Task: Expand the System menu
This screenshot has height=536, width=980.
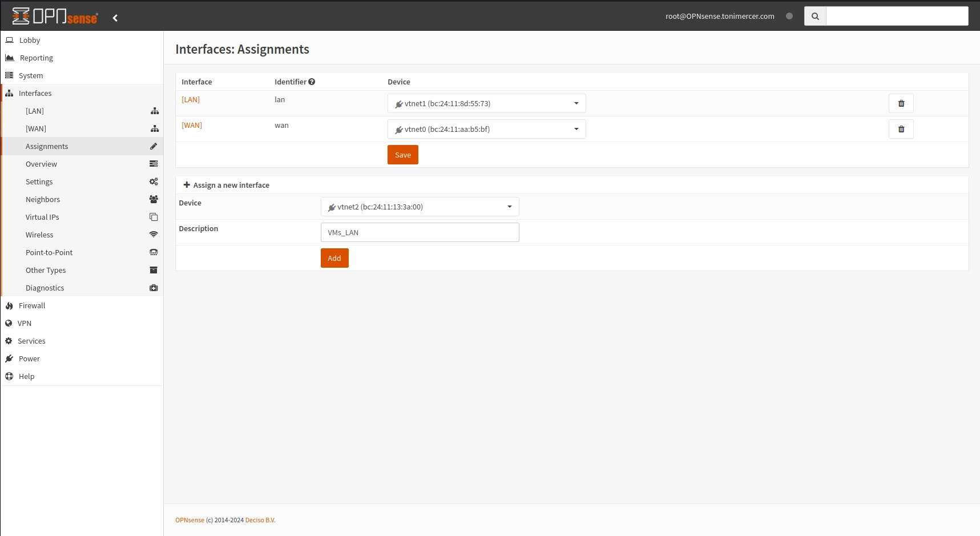Action: point(82,75)
